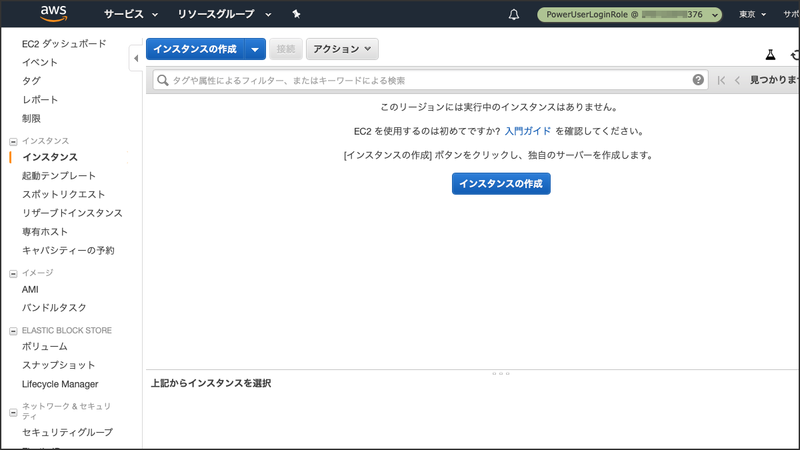Viewport: 800px width, 450px height.
Task: Open EC2 ダッシュボード
Action: [x=64, y=44]
